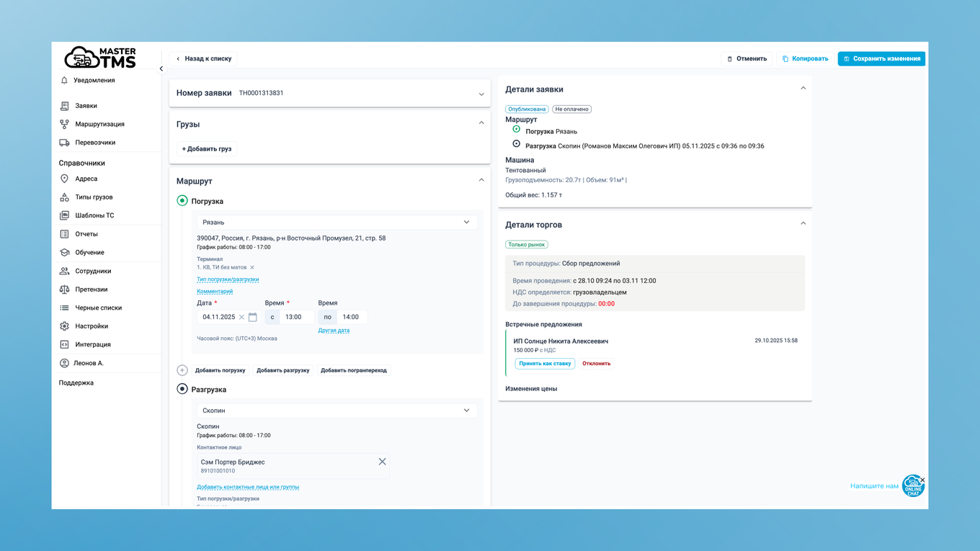The image size is (980, 551).
Task: Remove contact Сэм Портер Бриджес with X icon
Action: tap(383, 462)
